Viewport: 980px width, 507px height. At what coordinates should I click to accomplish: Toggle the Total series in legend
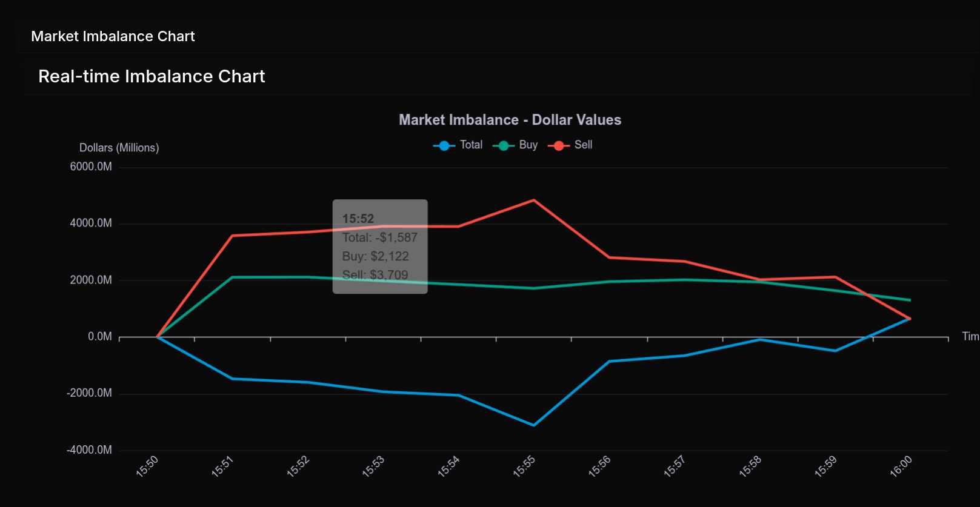click(471, 145)
